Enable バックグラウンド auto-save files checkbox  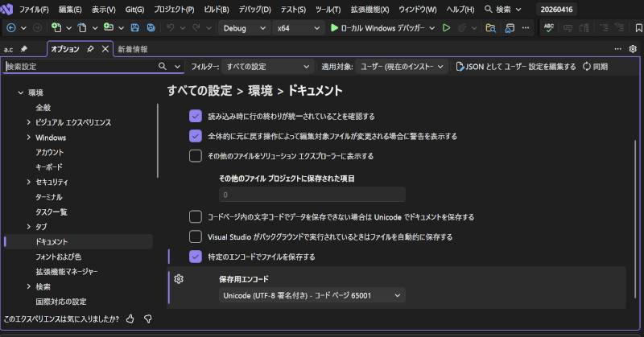click(x=196, y=236)
